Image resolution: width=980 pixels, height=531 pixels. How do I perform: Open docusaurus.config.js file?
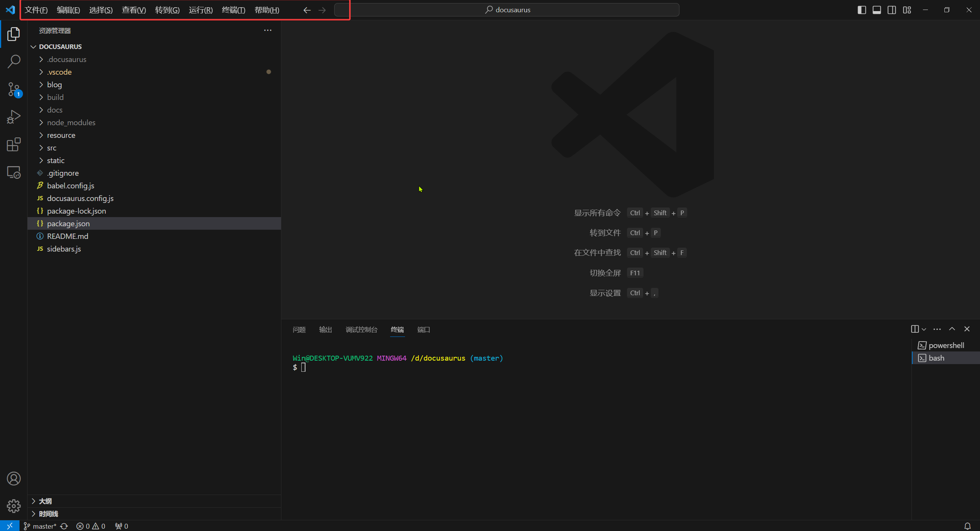tap(154, 198)
